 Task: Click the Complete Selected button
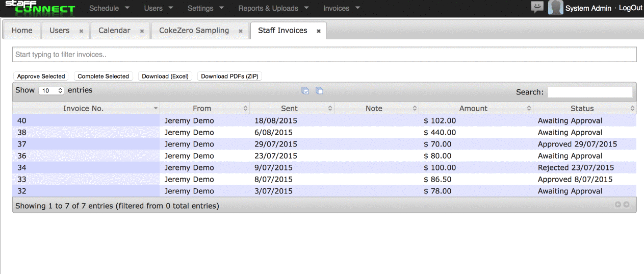coord(103,76)
